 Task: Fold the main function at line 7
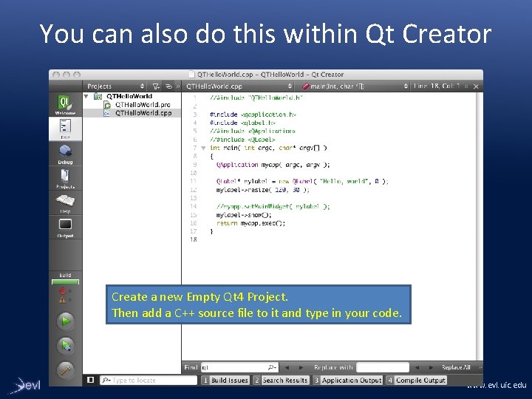click(x=203, y=148)
